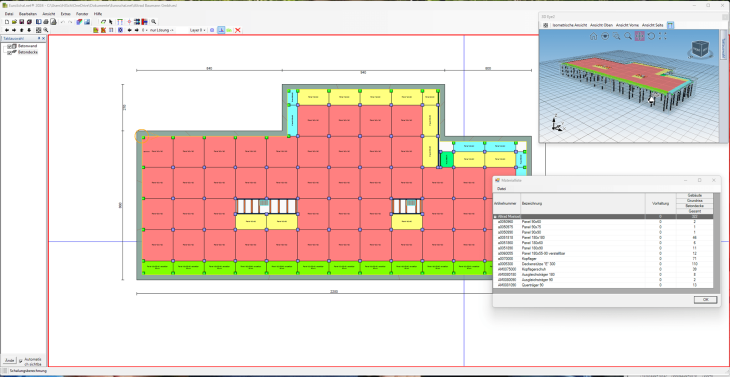Select the arrow pointer tool
730x377 pixels.
pyautogui.click(x=111, y=21)
